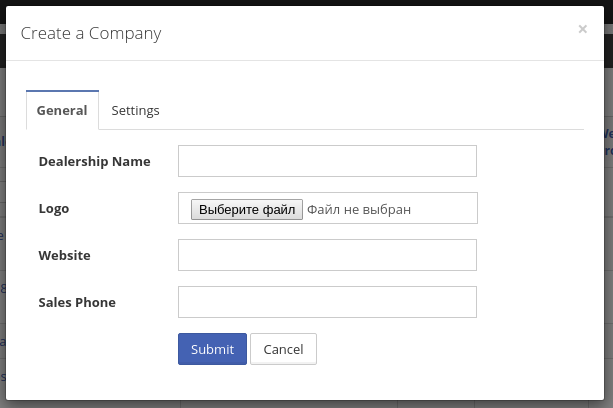Click into the Website input box
This screenshot has height=408, width=613.
[327, 255]
